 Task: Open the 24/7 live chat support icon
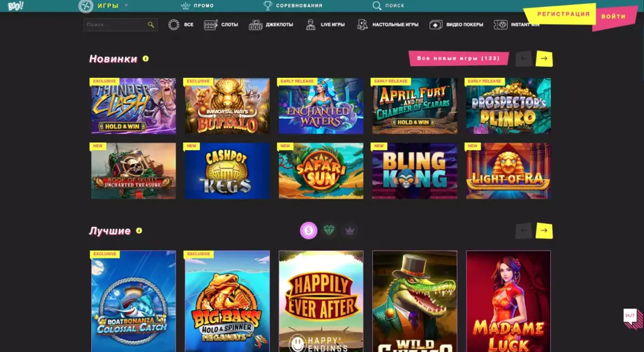point(630,316)
